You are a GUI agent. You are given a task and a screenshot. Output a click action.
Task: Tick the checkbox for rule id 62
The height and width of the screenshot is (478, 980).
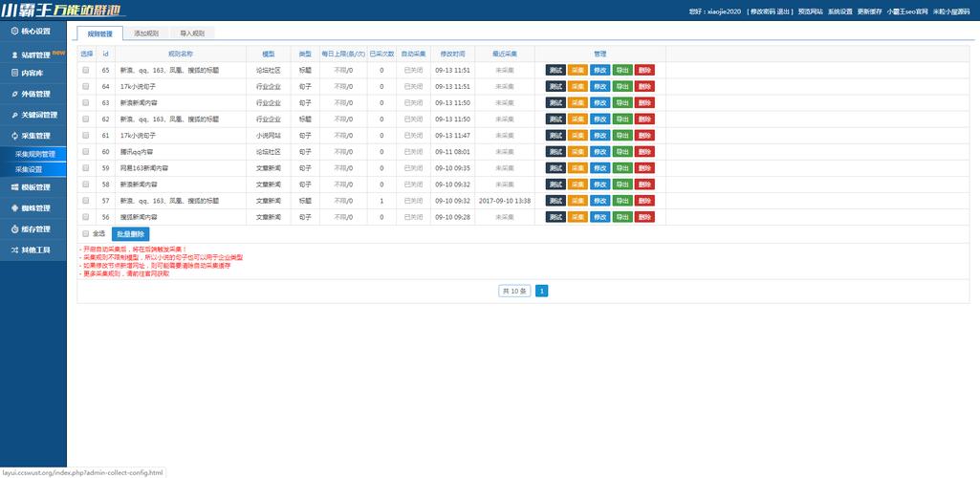pyautogui.click(x=86, y=119)
